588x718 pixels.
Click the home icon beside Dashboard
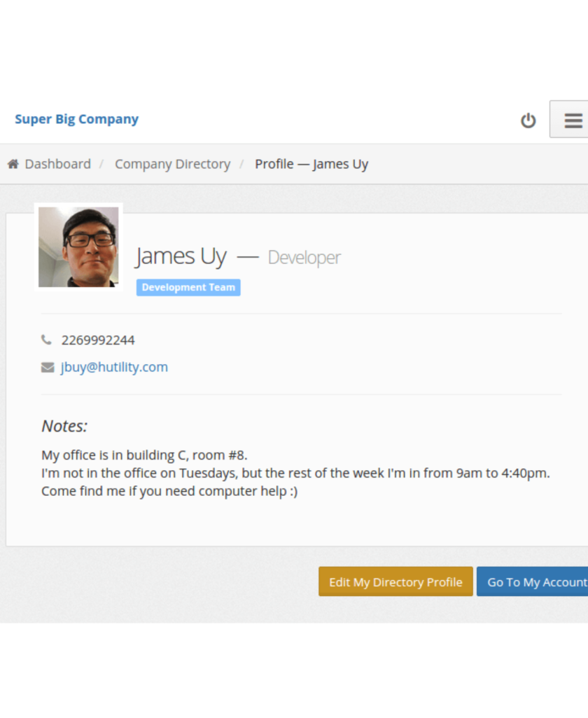[13, 164]
